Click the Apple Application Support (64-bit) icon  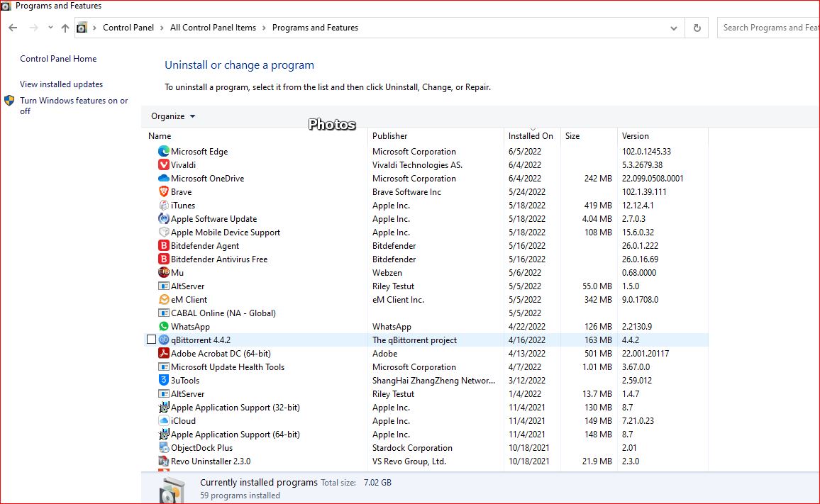coord(164,435)
